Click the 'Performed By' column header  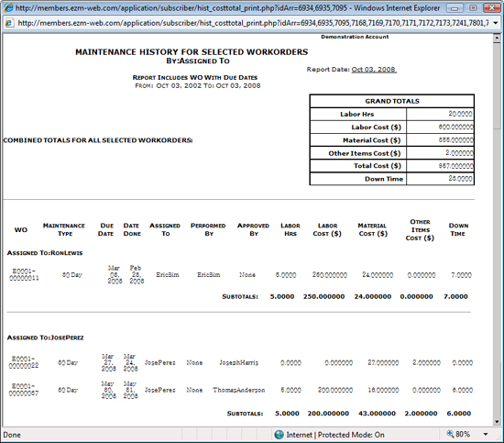(x=208, y=229)
